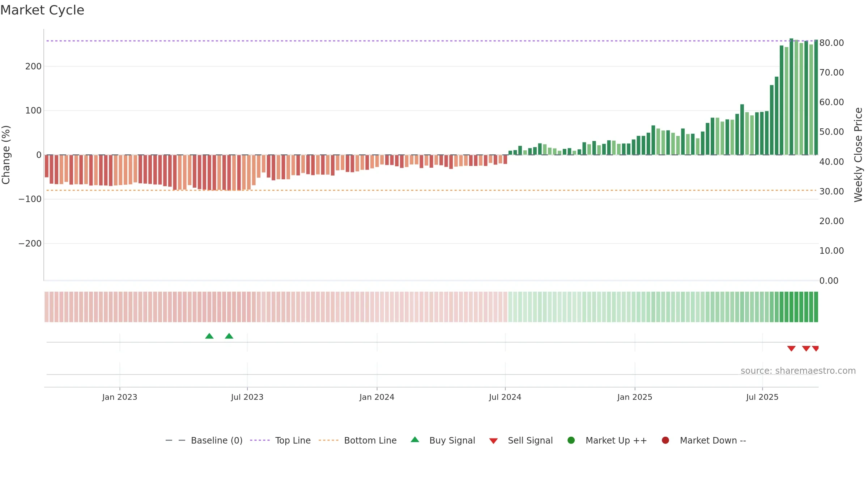
Task: Select the second green buy signal marker
Action: tap(229, 336)
